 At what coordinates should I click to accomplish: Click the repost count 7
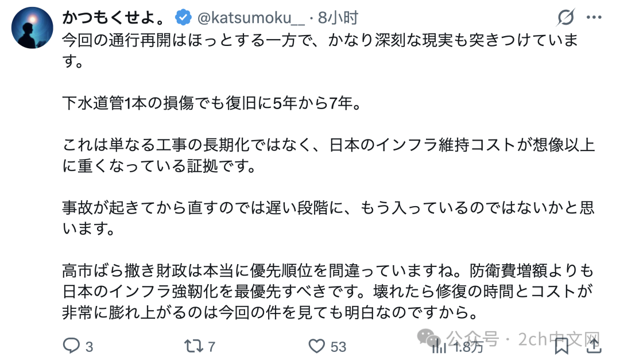[211, 347]
